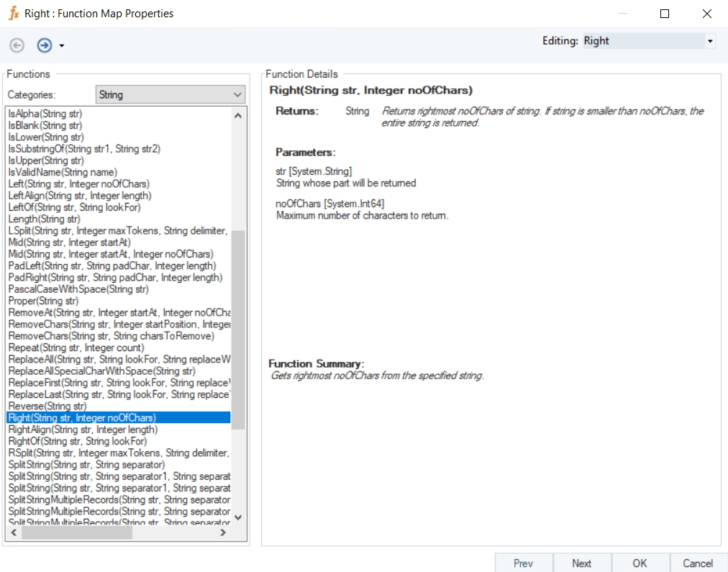Select IsAlpha(String str) in the list

(119, 114)
